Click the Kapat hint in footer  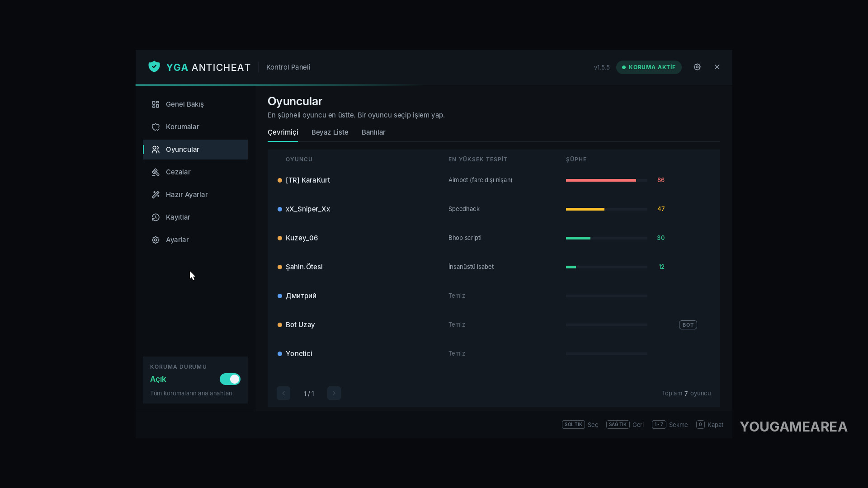point(710,425)
